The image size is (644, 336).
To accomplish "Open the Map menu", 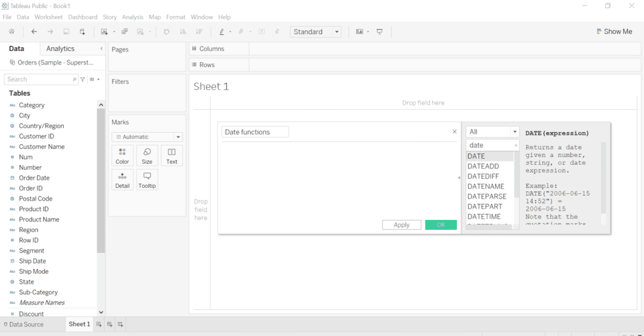I will (x=155, y=17).
